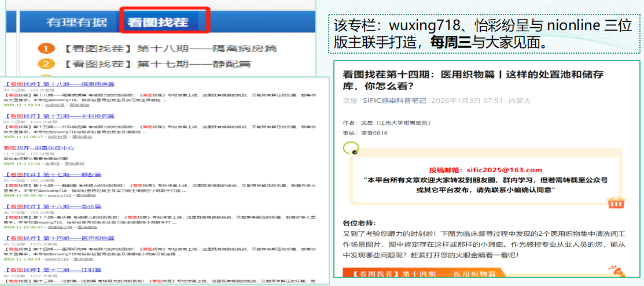Open search result 第十五期——外科换药篇
This screenshot has width=644, height=286.
tap(59, 116)
